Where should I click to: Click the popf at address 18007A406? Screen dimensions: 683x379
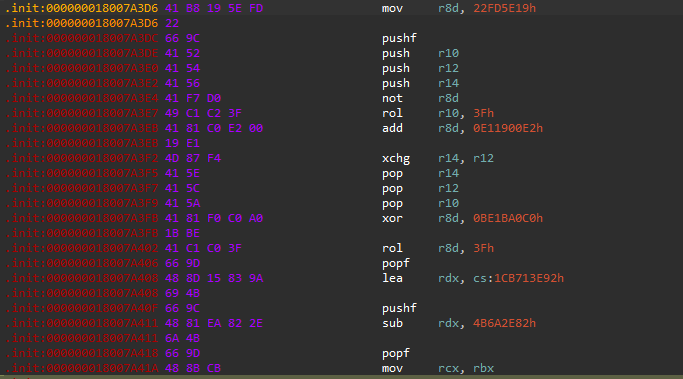tap(396, 264)
